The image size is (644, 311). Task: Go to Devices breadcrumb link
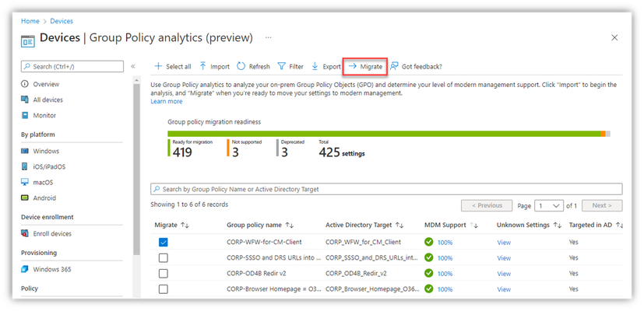(x=62, y=21)
